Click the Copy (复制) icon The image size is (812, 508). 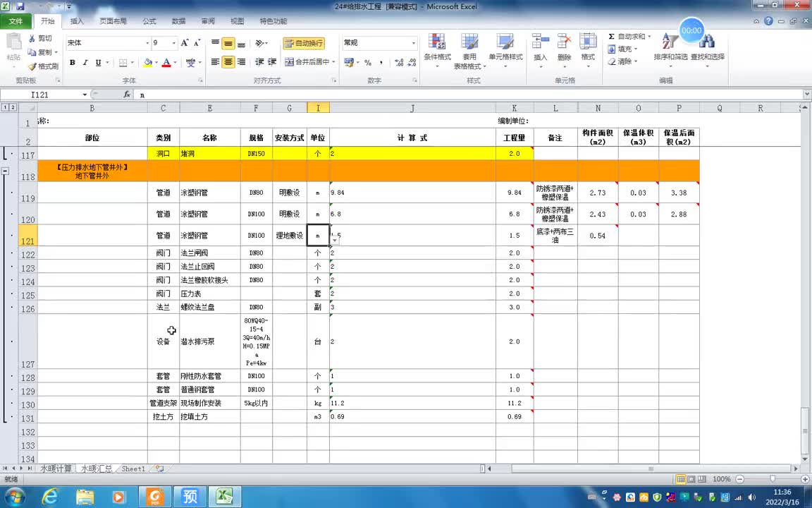click(x=32, y=52)
